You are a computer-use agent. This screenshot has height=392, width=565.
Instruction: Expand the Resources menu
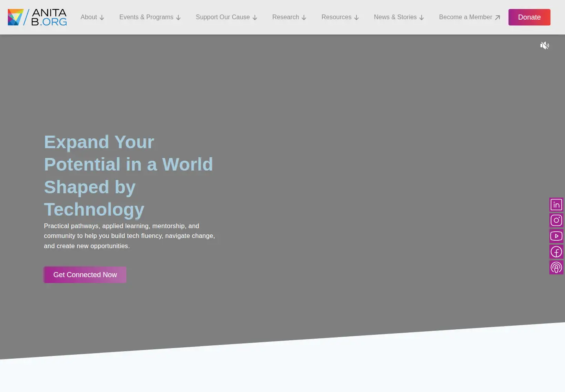[340, 17]
